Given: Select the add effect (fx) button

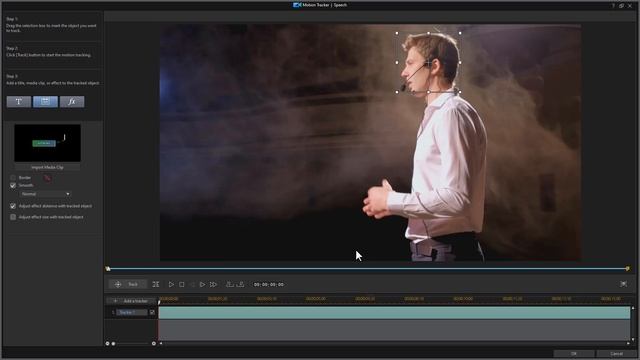Looking at the screenshot, I should coord(72,102).
